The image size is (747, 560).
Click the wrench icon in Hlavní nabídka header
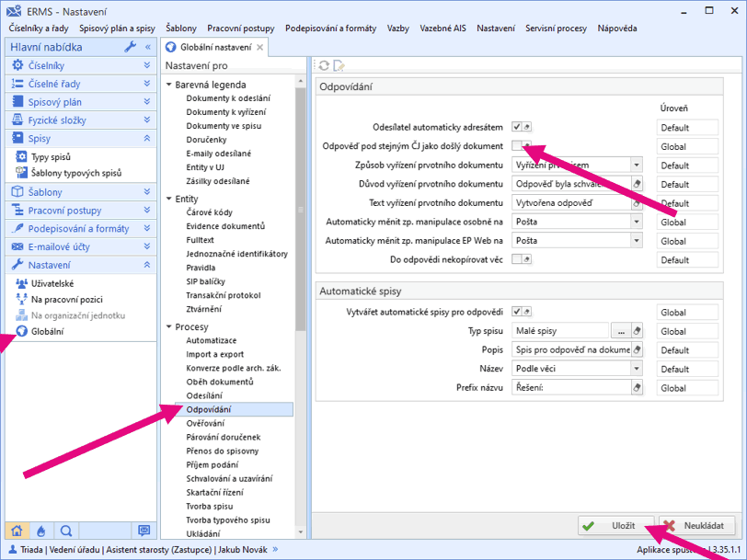point(130,47)
